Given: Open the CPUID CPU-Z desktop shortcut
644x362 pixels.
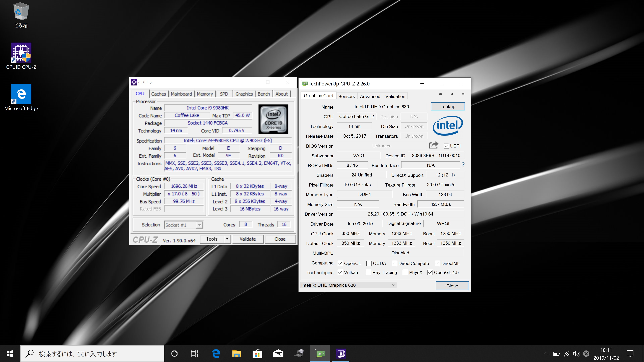Looking at the screenshot, I should tap(21, 56).
